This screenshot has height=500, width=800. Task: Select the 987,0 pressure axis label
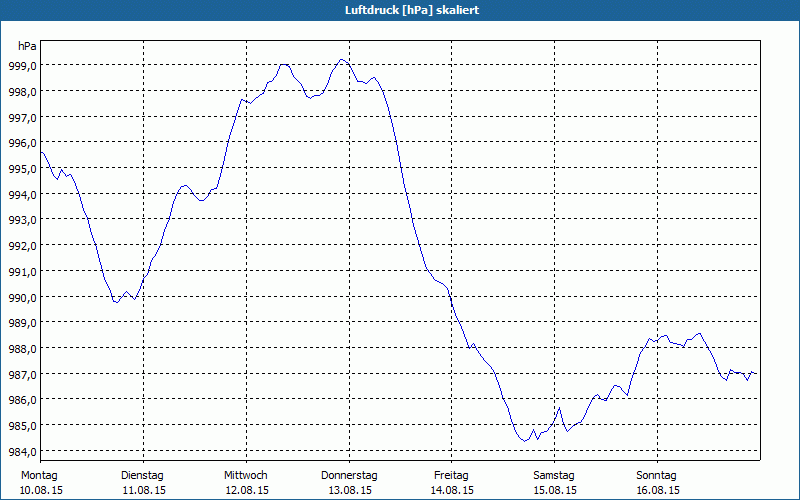(x=23, y=374)
